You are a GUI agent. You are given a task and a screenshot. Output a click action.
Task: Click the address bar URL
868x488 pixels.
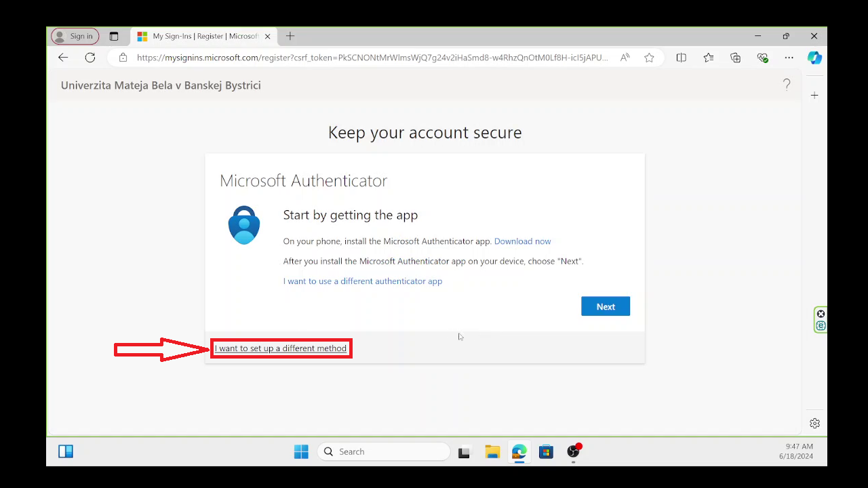372,58
